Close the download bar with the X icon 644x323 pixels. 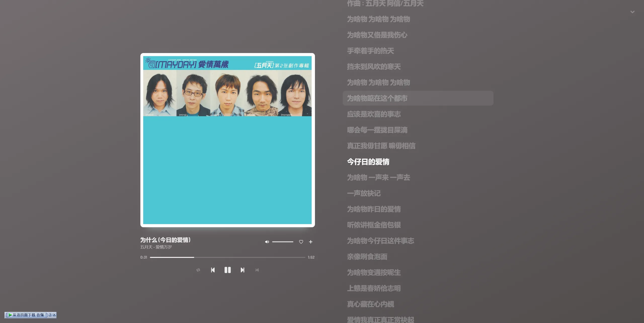click(53, 314)
